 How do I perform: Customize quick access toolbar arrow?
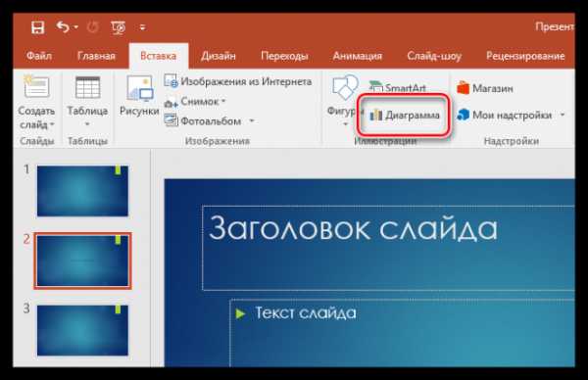[x=142, y=27]
